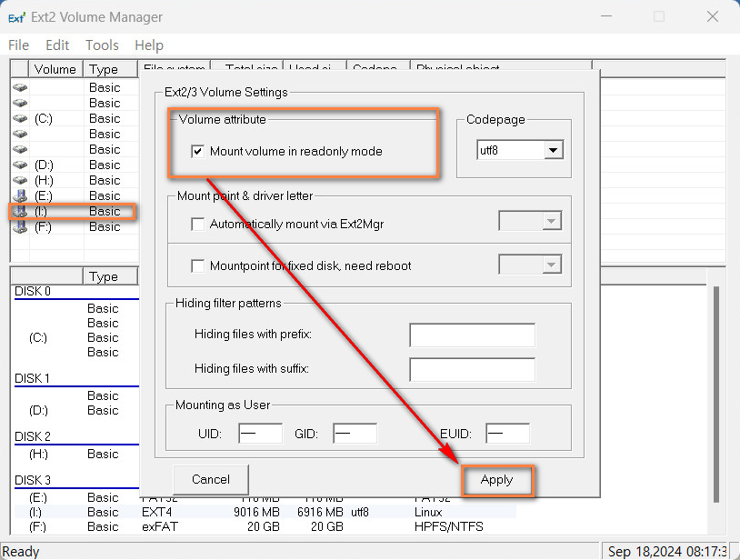This screenshot has width=740, height=560.
Task: Click the Volume column header
Action: point(55,69)
